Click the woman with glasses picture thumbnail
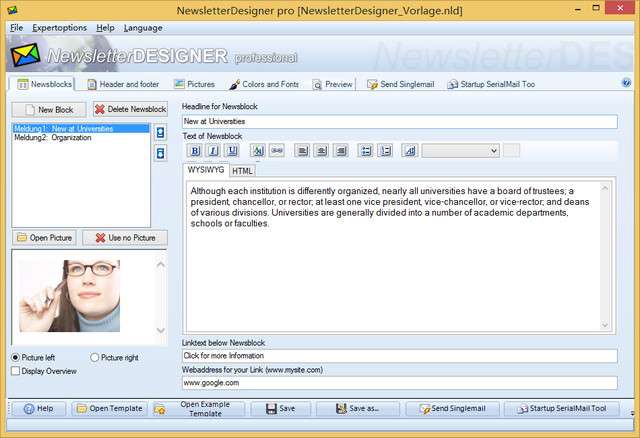Viewport: 640px width, 438px height. 69,296
